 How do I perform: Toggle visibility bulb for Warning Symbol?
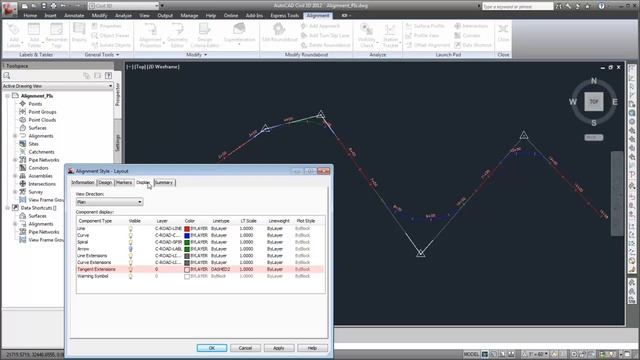(131, 276)
